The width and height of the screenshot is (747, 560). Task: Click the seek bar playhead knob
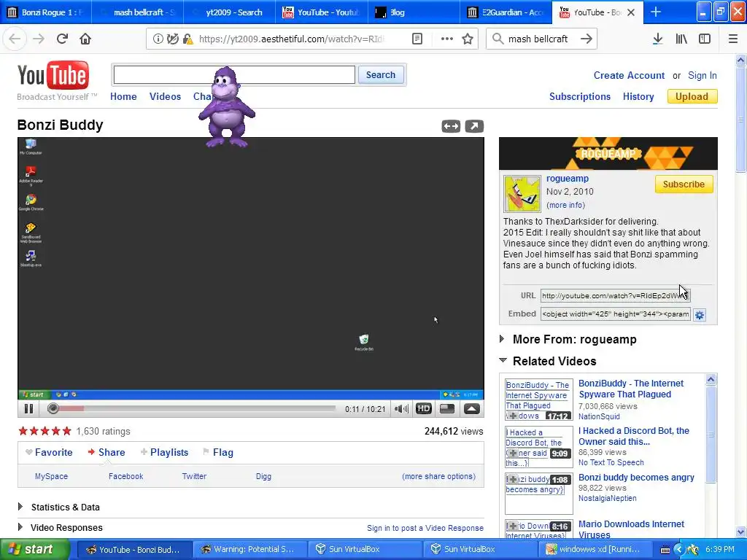point(53,408)
